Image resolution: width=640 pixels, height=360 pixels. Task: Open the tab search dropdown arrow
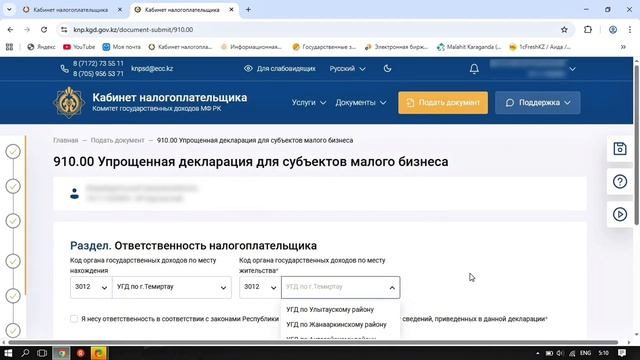click(9, 9)
